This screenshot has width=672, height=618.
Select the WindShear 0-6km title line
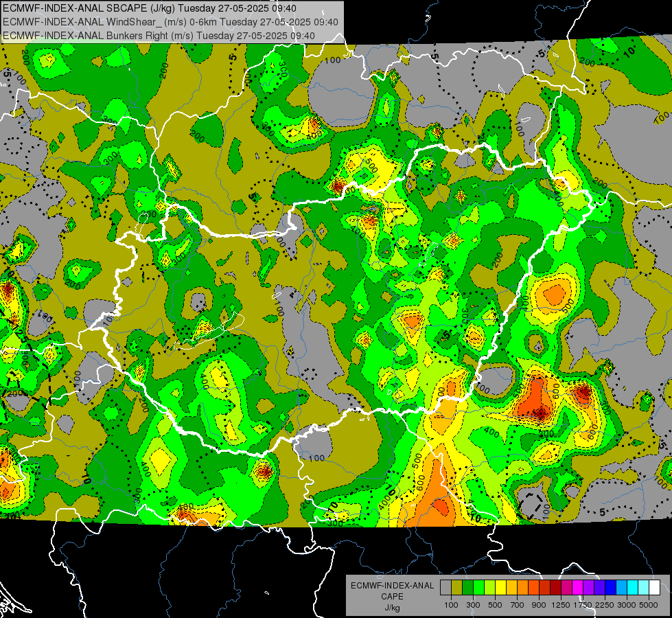170,22
